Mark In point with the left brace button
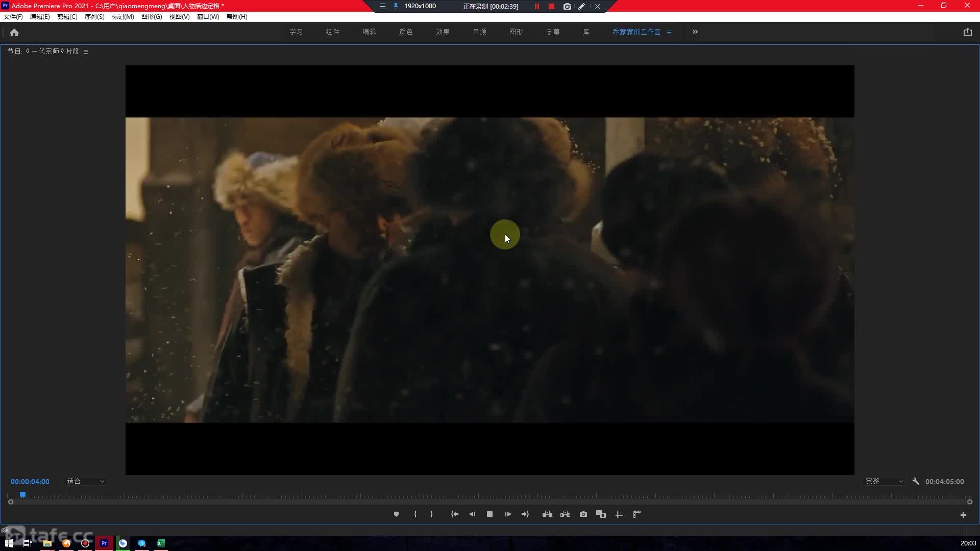The height and width of the screenshot is (551, 980). [415, 514]
